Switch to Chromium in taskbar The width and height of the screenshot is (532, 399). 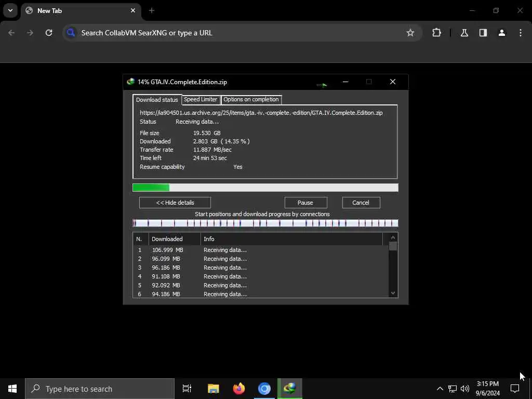click(x=264, y=389)
